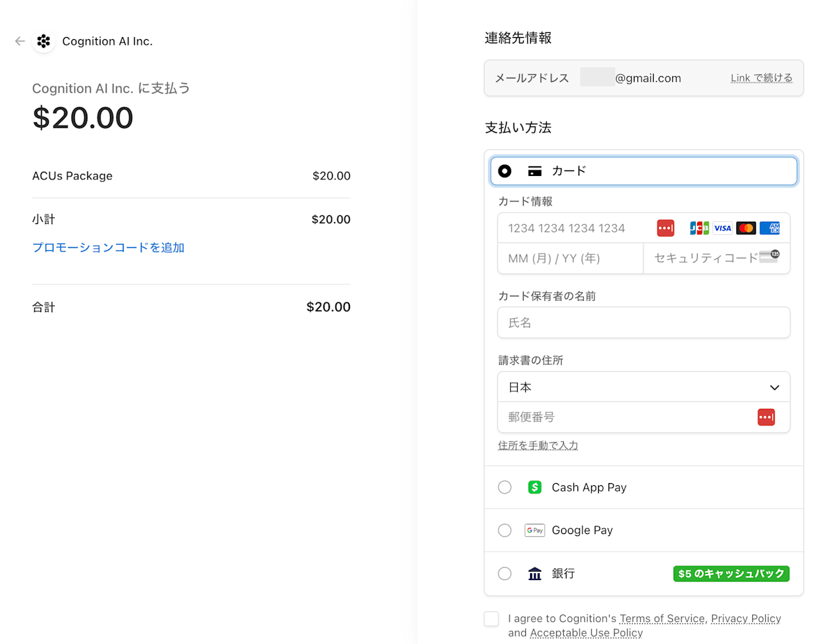This screenshot has width=825, height=644.
Task: Click the Visa card brand icon
Action: pyautogui.click(x=723, y=228)
